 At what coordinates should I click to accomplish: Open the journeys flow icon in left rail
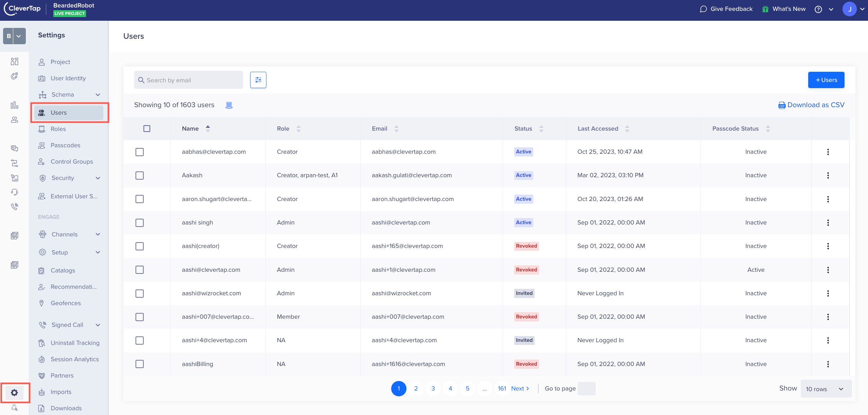point(14,163)
